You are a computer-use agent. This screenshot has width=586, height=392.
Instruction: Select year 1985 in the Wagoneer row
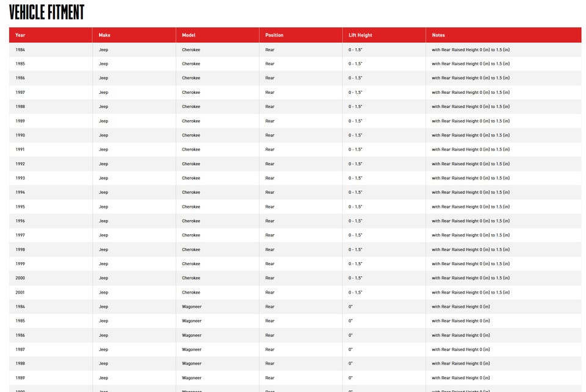click(20, 321)
